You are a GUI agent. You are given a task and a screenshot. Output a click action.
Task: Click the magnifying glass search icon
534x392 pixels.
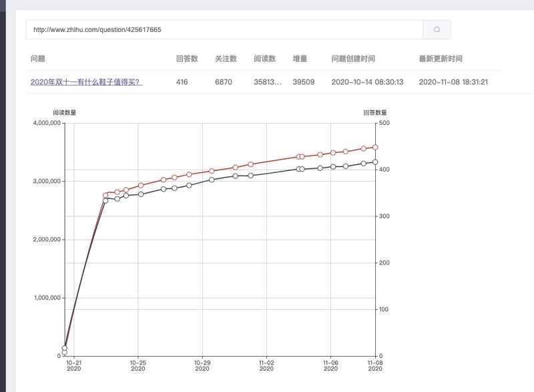click(437, 30)
